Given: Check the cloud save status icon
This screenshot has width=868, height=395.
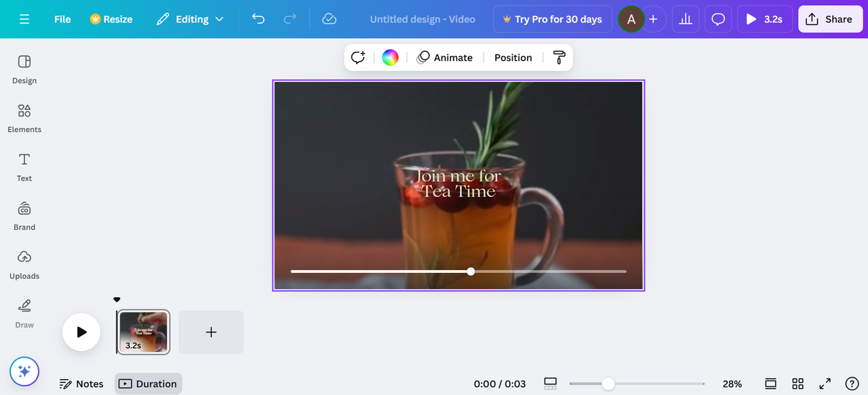Looking at the screenshot, I should (329, 19).
